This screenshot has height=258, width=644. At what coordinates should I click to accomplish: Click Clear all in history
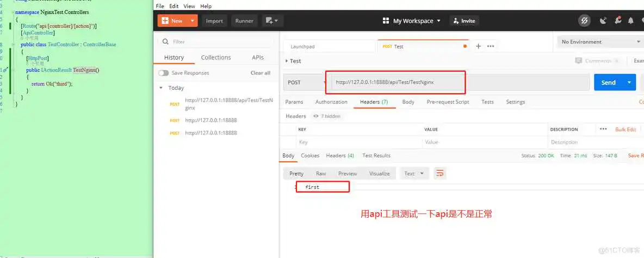click(x=261, y=73)
